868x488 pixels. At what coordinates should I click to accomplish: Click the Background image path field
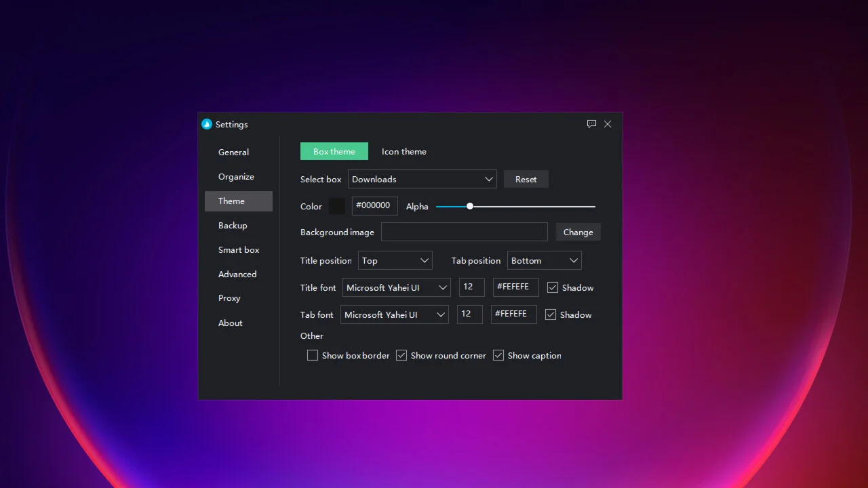pos(464,232)
